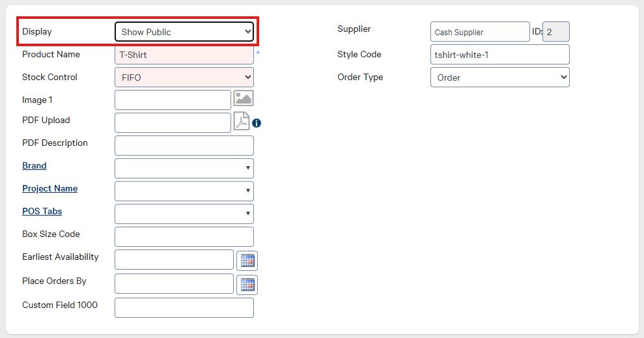Click the PDF Upload info icon
The height and width of the screenshot is (338, 644).
tap(257, 122)
